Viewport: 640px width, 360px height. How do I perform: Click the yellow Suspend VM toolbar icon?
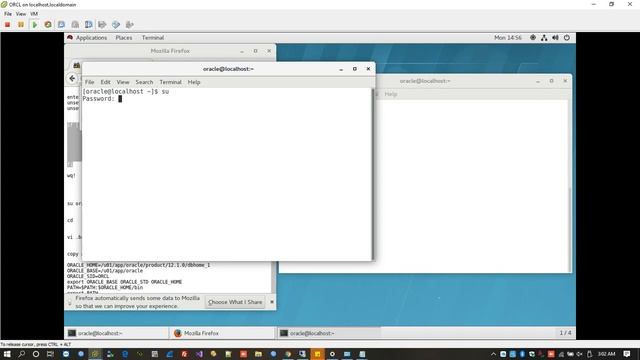click(x=21, y=25)
